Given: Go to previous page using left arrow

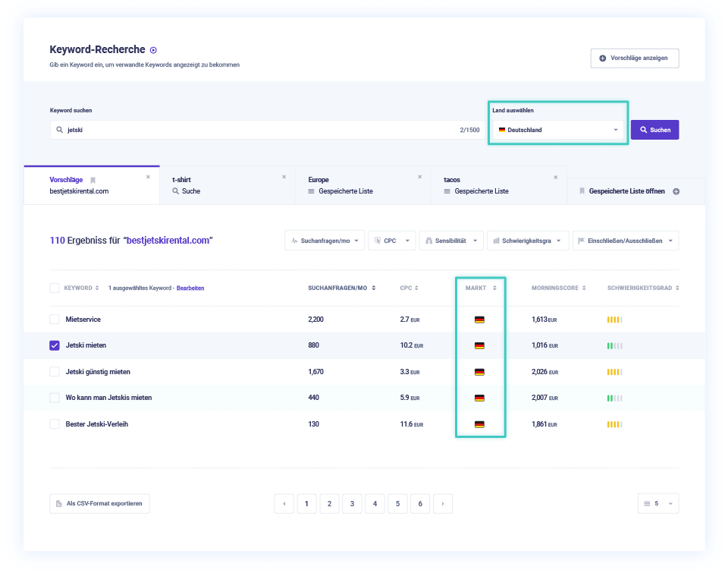Looking at the screenshot, I should pyautogui.click(x=284, y=503).
